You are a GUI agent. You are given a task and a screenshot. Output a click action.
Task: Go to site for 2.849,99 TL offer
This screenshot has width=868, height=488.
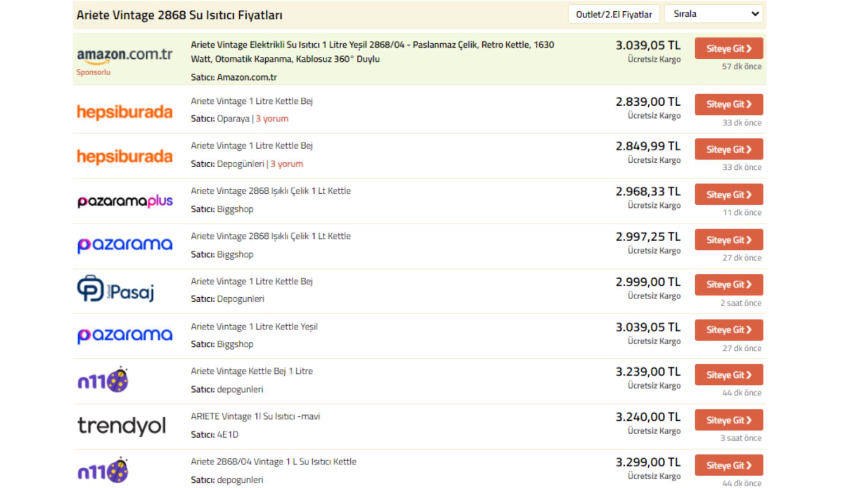click(729, 149)
